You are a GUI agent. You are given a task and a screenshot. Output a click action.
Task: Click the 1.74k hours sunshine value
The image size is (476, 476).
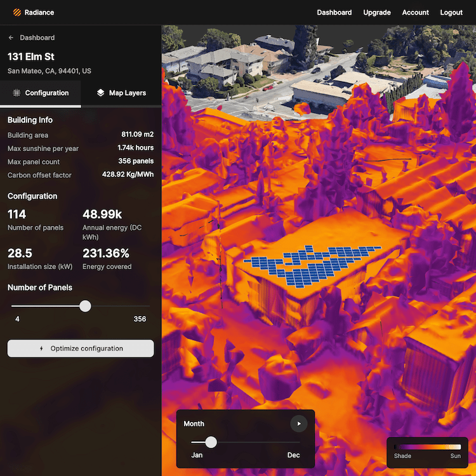tap(135, 147)
